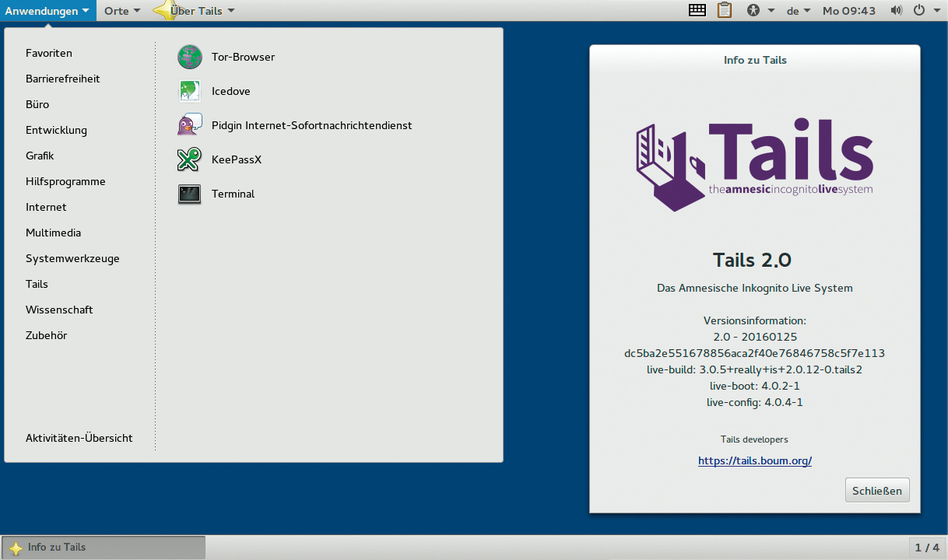
Task: Click the 1 / 4 workspace switcher
Action: pos(927,548)
